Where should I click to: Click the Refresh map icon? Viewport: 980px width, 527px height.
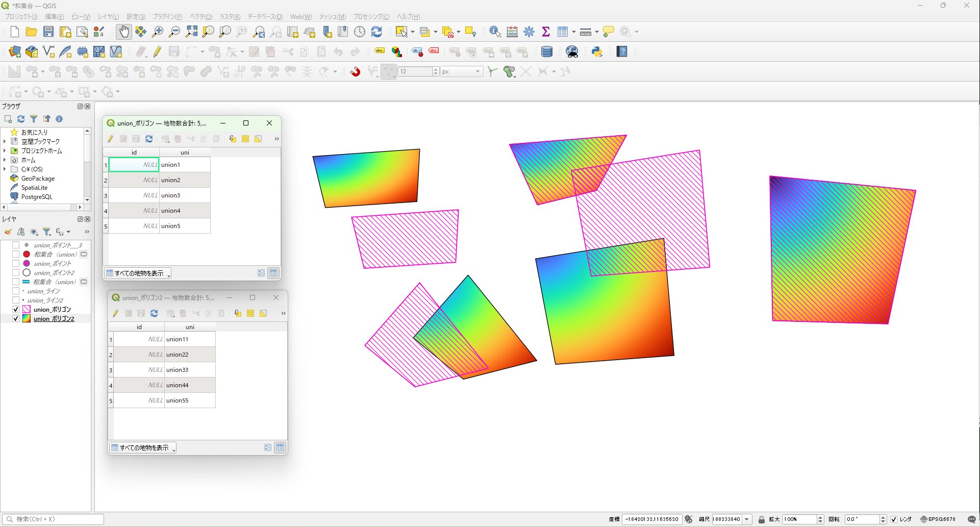[376, 32]
